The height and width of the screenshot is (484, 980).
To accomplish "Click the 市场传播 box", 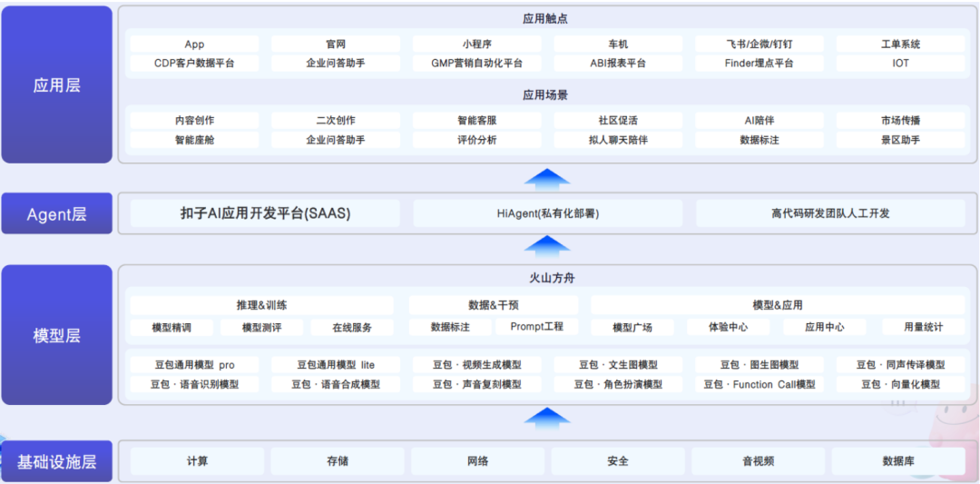I will (901, 121).
